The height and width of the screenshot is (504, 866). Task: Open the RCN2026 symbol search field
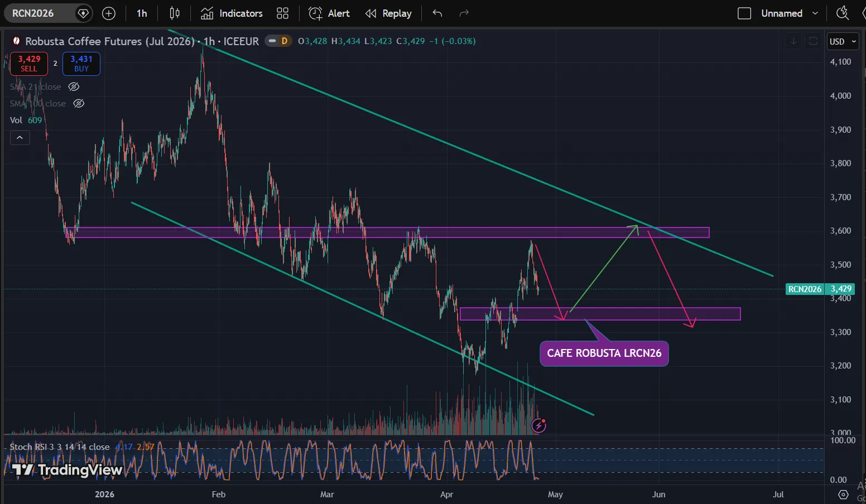(33, 13)
